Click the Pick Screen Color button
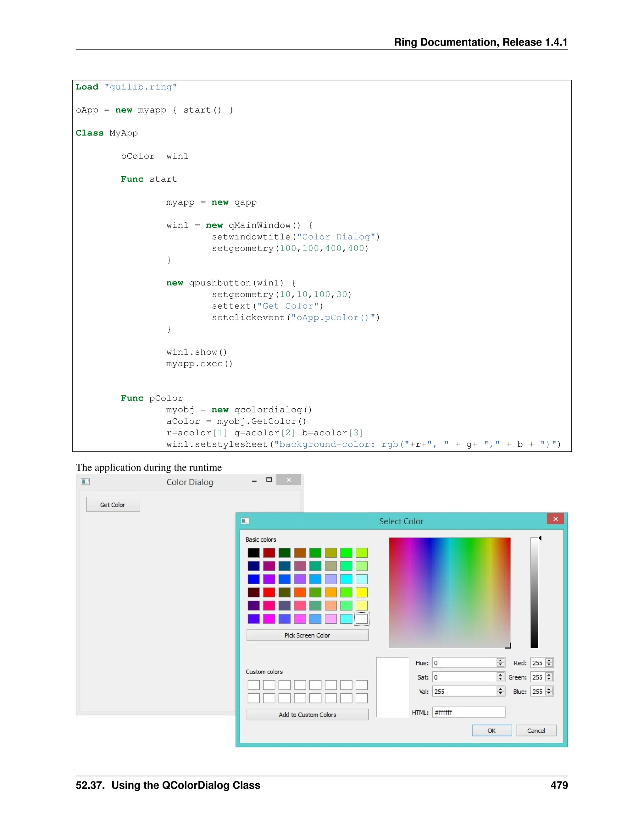 click(x=307, y=635)
